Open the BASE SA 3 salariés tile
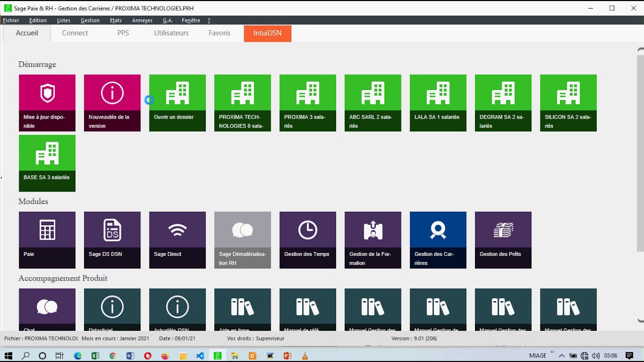This screenshot has height=362, width=644. [x=47, y=163]
